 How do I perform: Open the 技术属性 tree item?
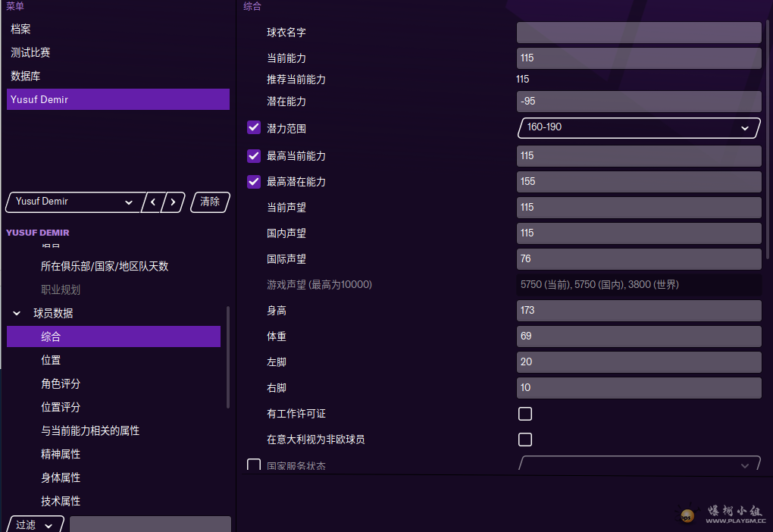pyautogui.click(x=61, y=501)
